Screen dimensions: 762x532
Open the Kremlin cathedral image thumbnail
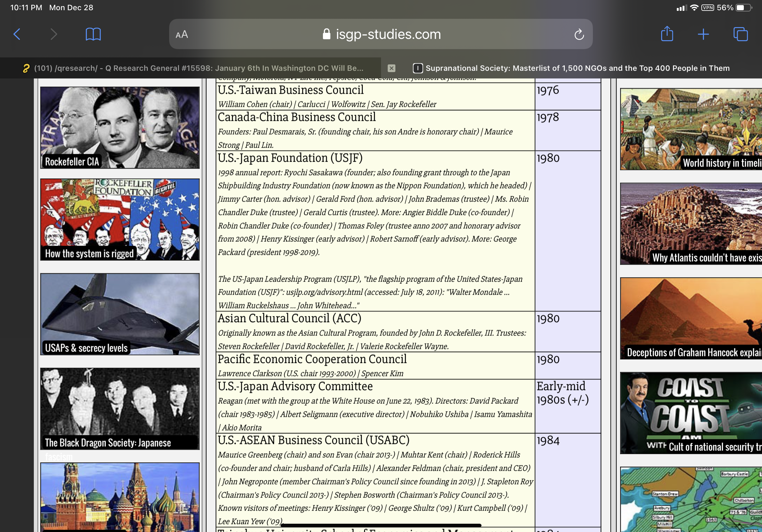(120, 497)
